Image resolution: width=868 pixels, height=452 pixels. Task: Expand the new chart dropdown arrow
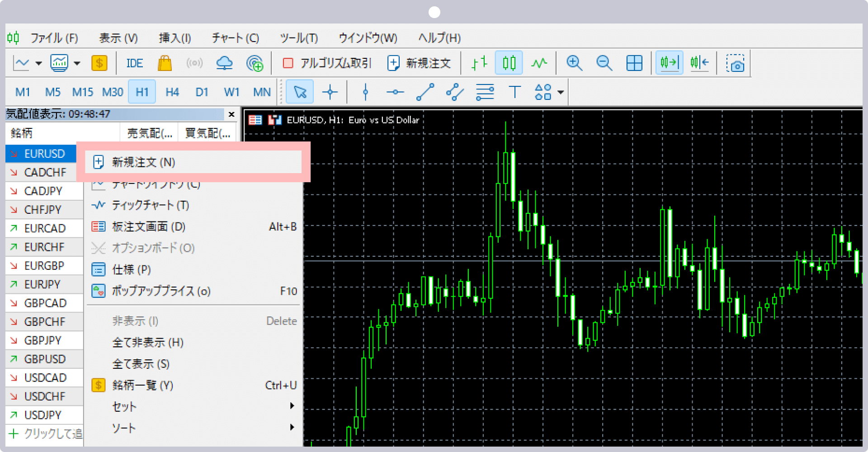coord(39,63)
